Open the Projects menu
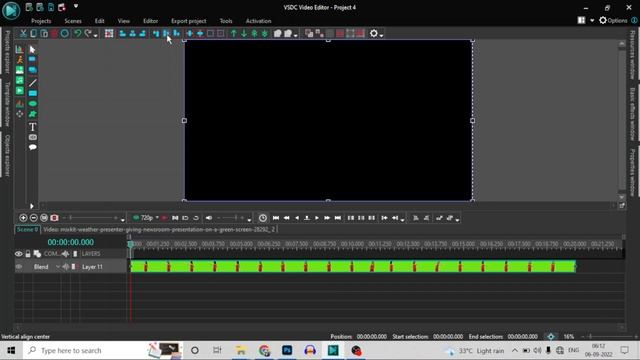 (x=41, y=21)
